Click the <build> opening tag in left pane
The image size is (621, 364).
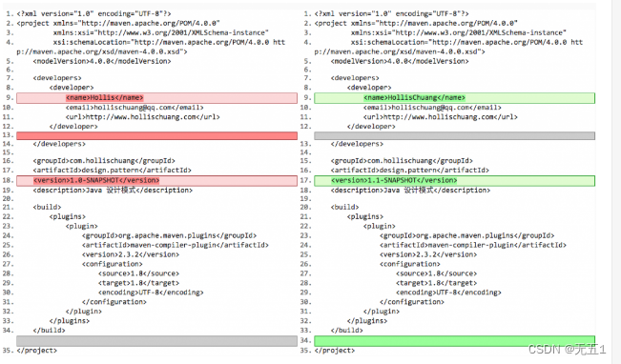pyautogui.click(x=47, y=208)
